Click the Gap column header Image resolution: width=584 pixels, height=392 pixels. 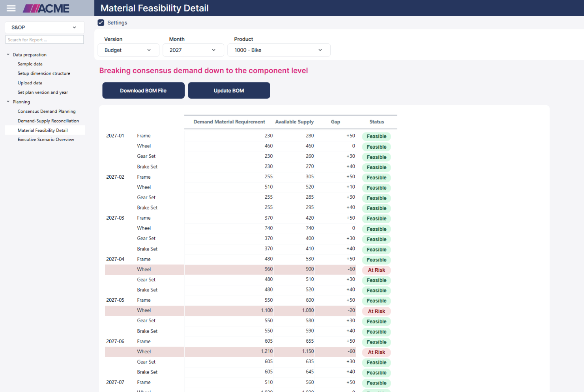click(335, 122)
